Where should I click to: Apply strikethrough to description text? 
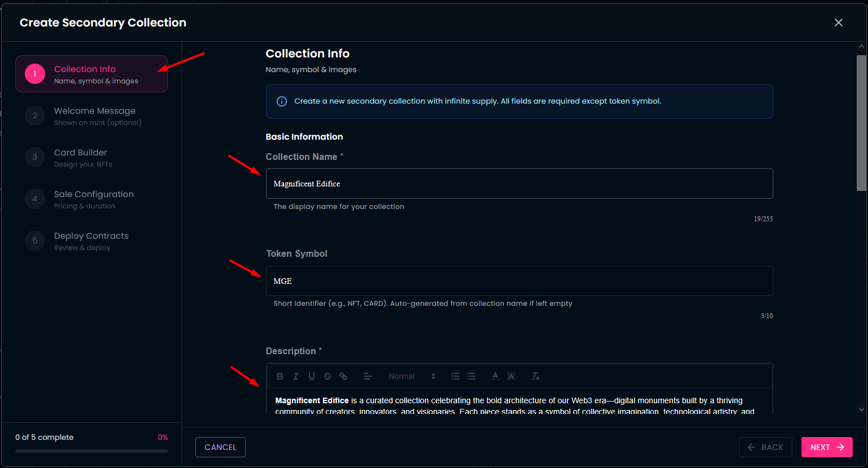[327, 376]
